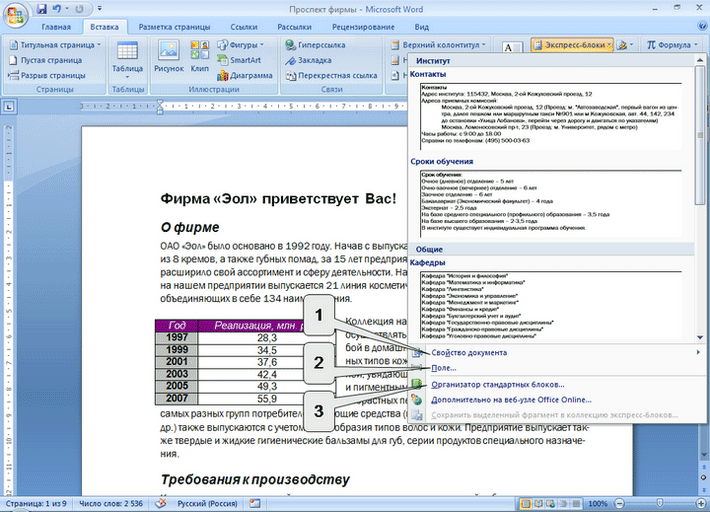Open the Таблица insert table button
This screenshot has width=710, height=512.
127,59
